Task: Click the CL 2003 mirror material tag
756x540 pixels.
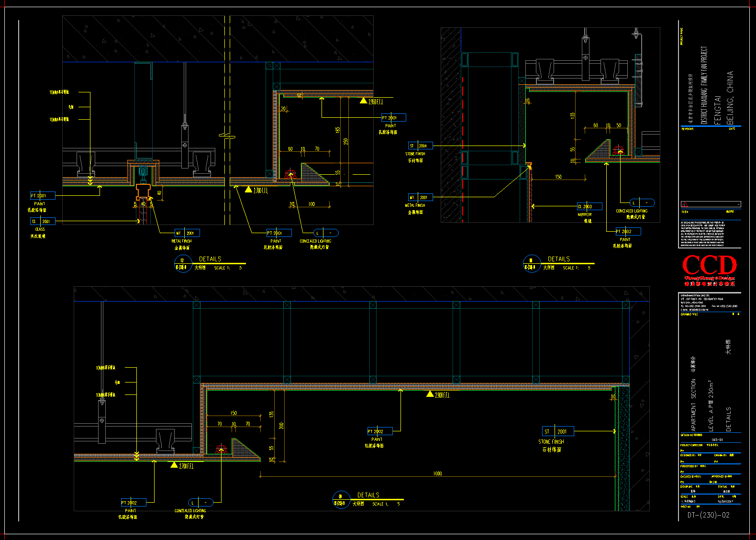Action: tap(589, 206)
